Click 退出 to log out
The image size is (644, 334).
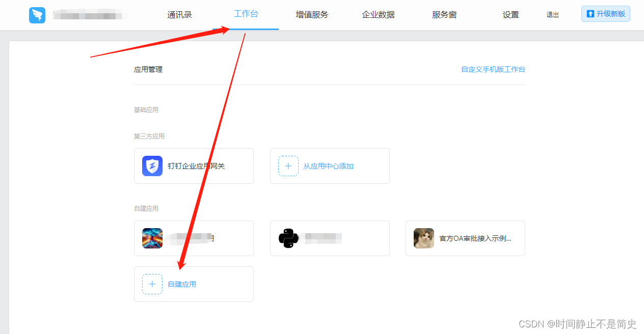pyautogui.click(x=552, y=15)
